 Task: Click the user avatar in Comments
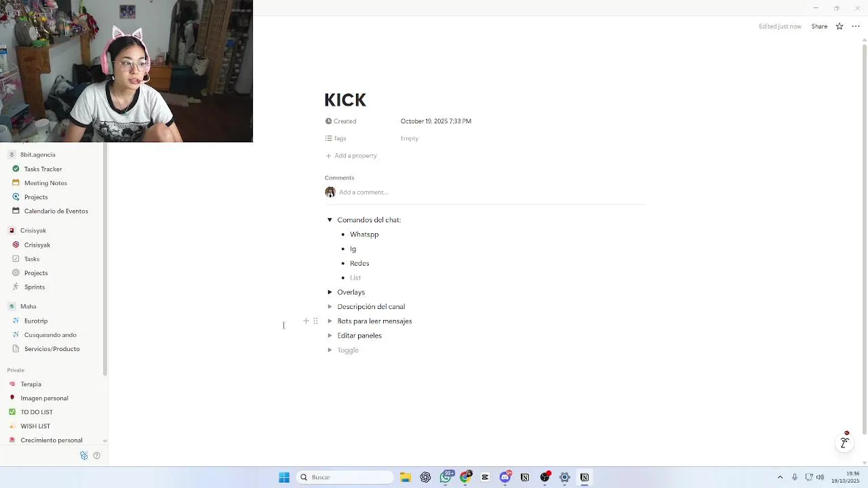(330, 192)
